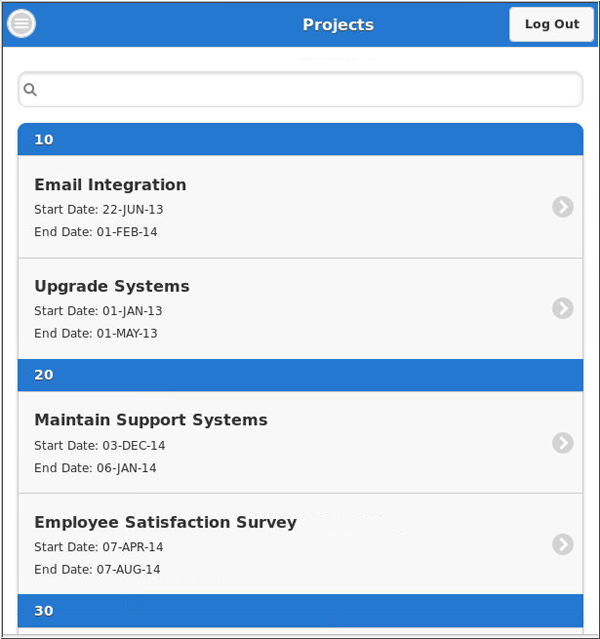Select Employee Satisfaction Survey title
Image resolution: width=600 pixels, height=639 pixels.
click(x=165, y=522)
